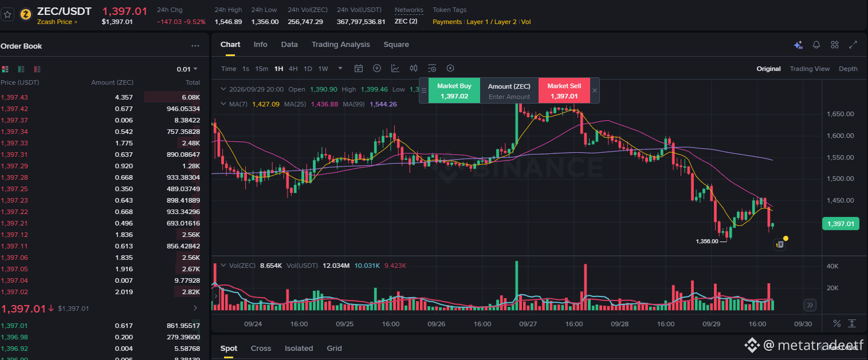Screen dimensions: 868x360
Task: Change chart type via candlestick icon
Action: tap(414, 69)
